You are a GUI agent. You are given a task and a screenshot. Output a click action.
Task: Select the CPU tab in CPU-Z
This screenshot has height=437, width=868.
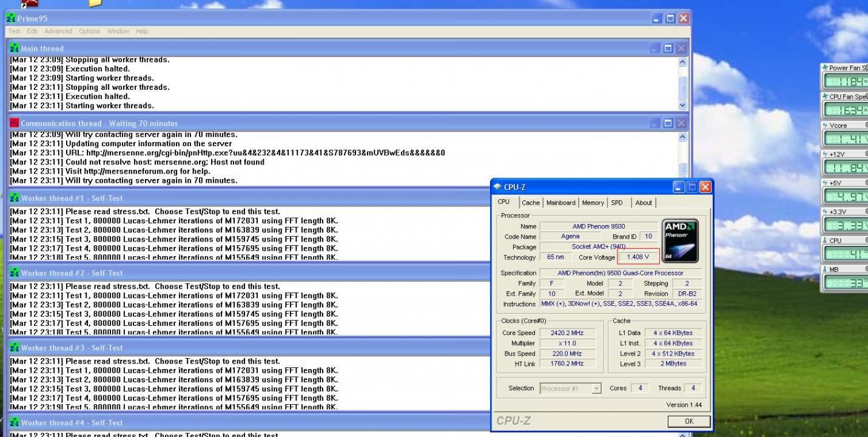pos(504,202)
